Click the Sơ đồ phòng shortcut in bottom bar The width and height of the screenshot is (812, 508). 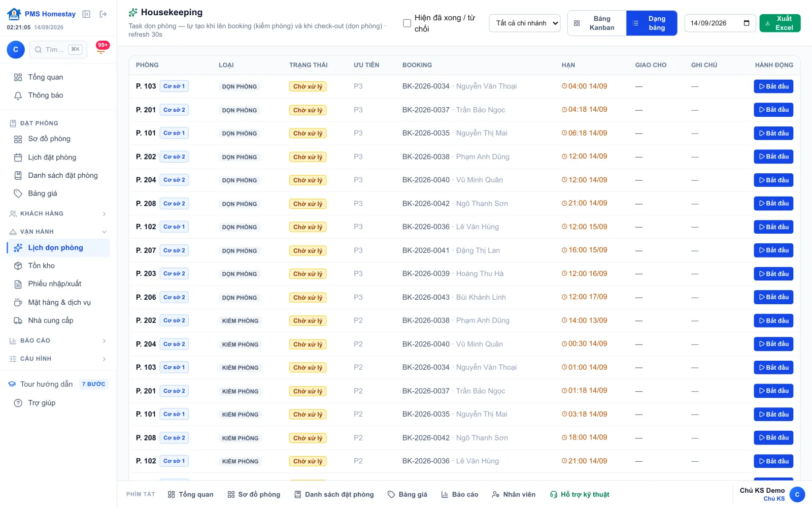tap(254, 495)
